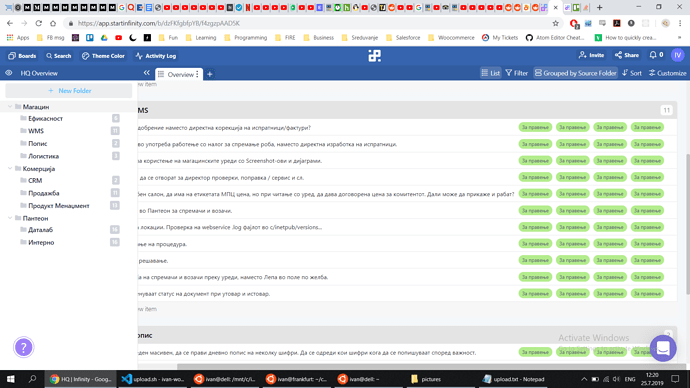Open the Woocommerce bookmarks folder
This screenshot has height=388, width=690.
(x=451, y=38)
